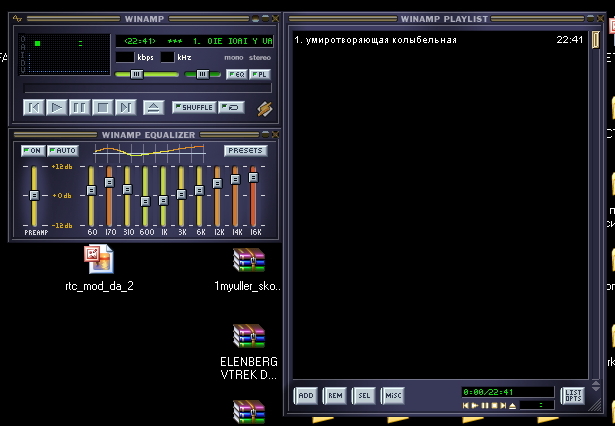The height and width of the screenshot is (426, 615).
Task: Open the rtc_mod_da_2 desktop file
Action: click(99, 259)
